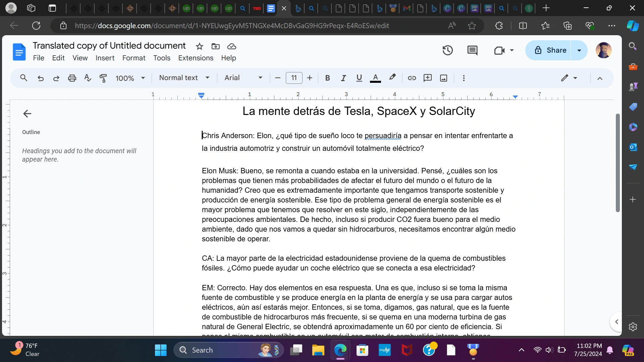Star the document title

[x=200, y=46]
